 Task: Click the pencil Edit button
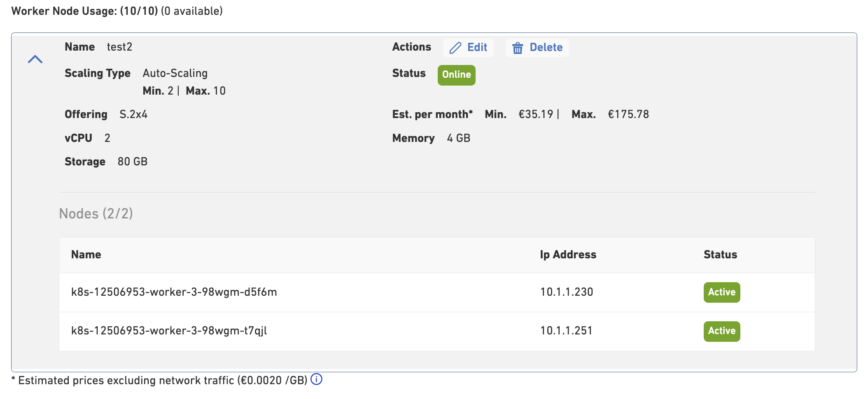[468, 48]
